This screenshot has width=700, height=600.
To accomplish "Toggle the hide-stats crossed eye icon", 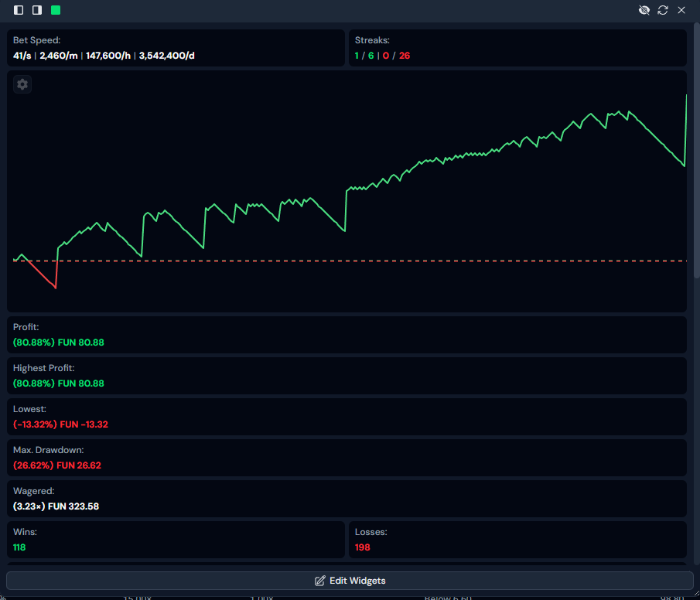I will pos(644,10).
